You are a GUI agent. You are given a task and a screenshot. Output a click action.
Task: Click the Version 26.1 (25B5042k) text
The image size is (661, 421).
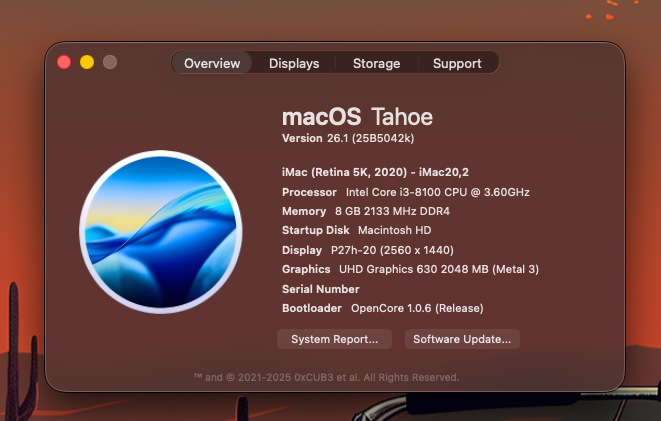(x=348, y=138)
